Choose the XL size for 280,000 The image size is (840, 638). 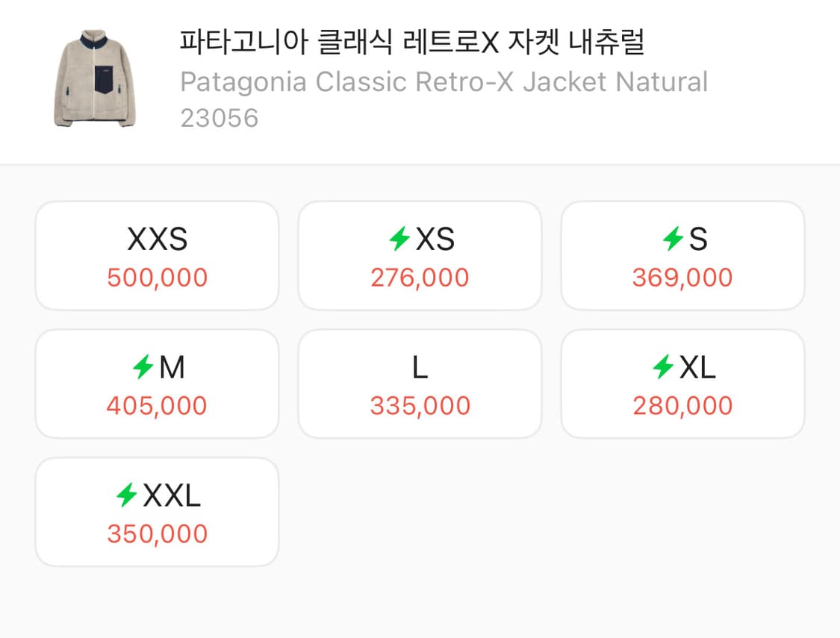point(682,383)
